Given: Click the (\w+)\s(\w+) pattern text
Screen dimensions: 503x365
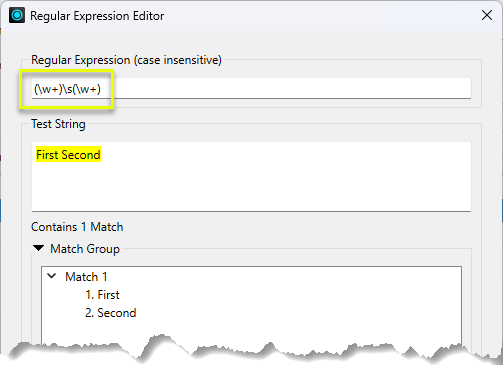Looking at the screenshot, I should tap(67, 89).
